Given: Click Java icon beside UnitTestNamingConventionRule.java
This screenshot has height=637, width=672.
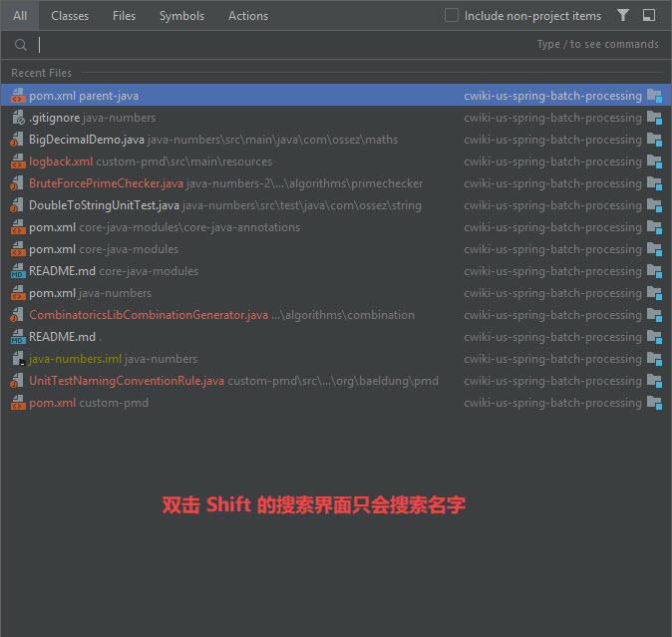Looking at the screenshot, I should [18, 381].
